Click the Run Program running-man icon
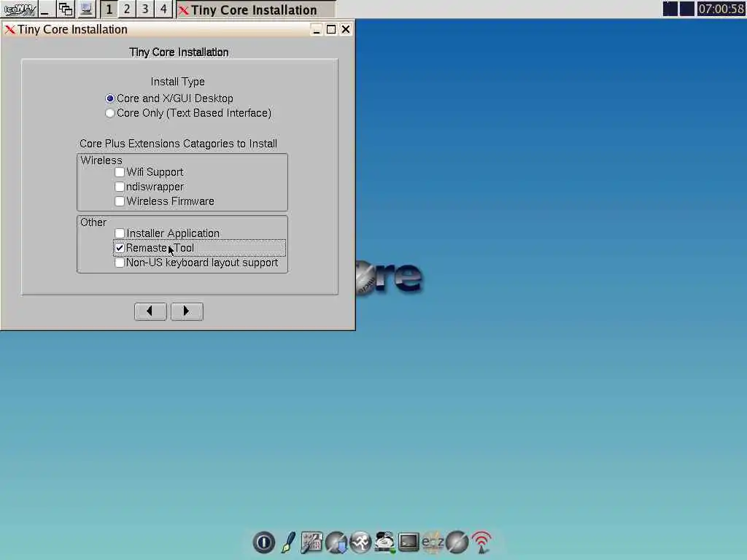Image resolution: width=747 pixels, height=560 pixels. 360,542
